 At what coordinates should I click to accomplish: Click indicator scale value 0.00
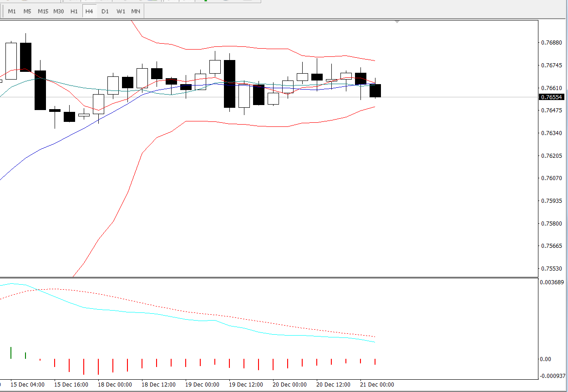(x=545, y=359)
